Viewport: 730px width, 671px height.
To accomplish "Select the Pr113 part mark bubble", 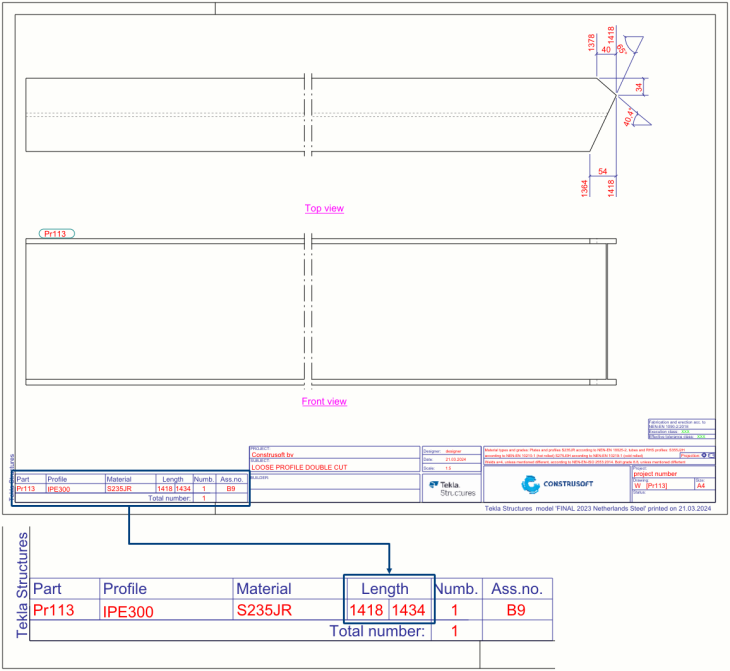I will (x=58, y=233).
